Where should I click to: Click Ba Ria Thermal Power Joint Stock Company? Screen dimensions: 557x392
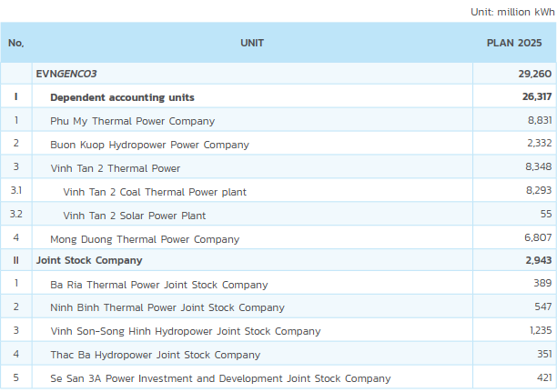(158, 285)
